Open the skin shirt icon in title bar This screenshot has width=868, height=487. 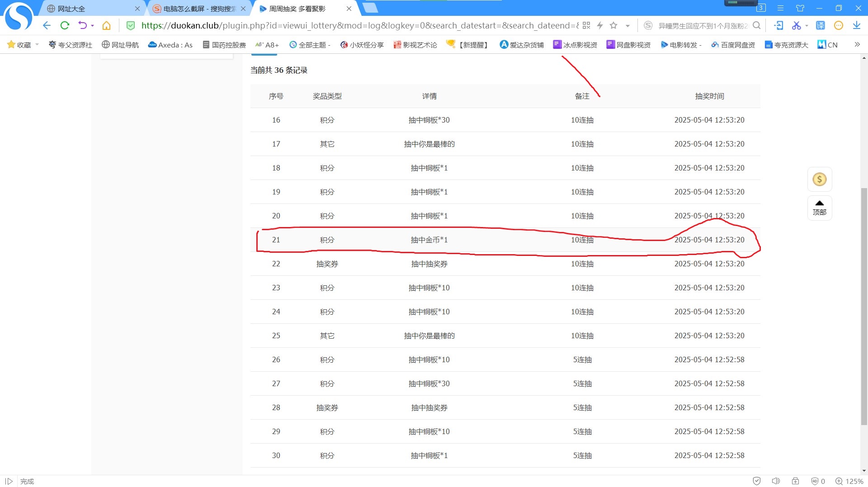point(800,8)
